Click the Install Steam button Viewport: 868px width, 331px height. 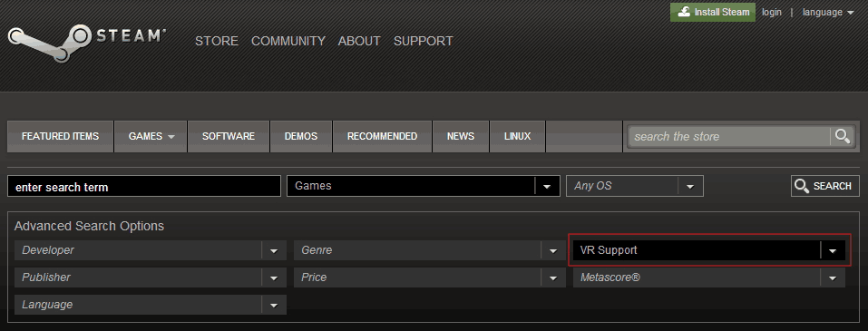[x=713, y=12]
